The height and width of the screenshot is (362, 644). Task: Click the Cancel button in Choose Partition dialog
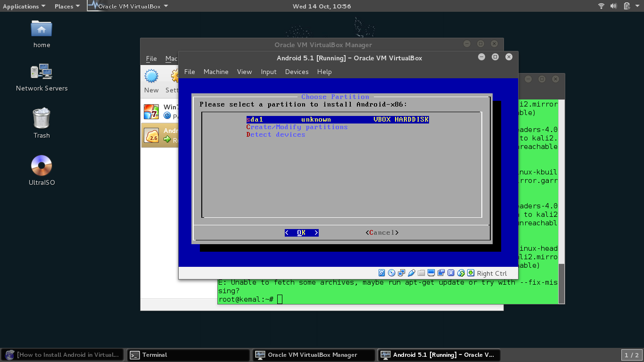(382, 233)
